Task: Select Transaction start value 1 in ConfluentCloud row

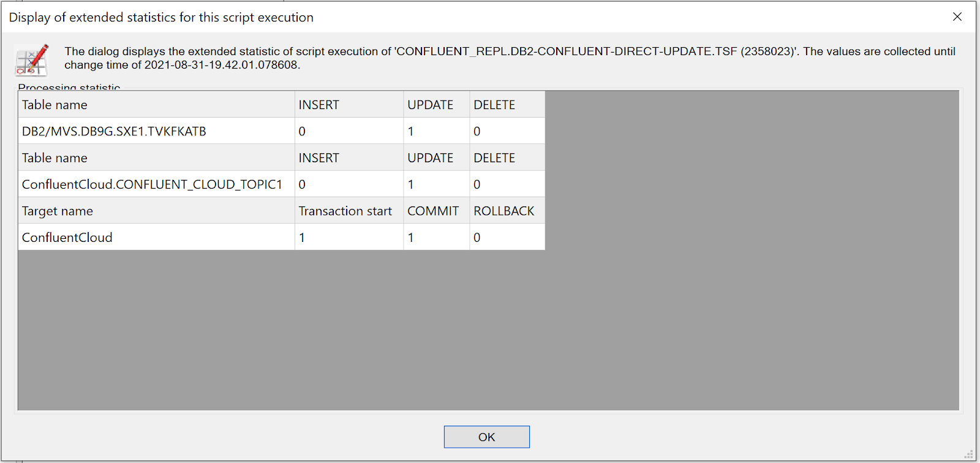Action: point(349,237)
